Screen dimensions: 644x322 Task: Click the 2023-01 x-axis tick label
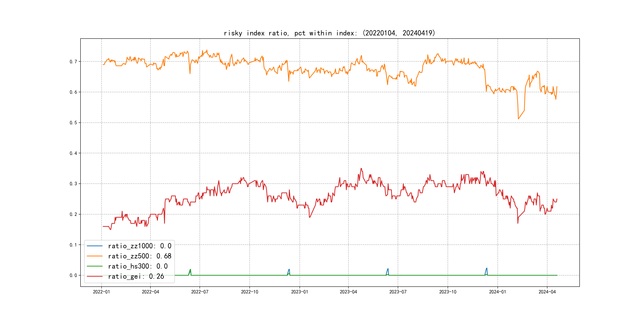tap(300, 292)
